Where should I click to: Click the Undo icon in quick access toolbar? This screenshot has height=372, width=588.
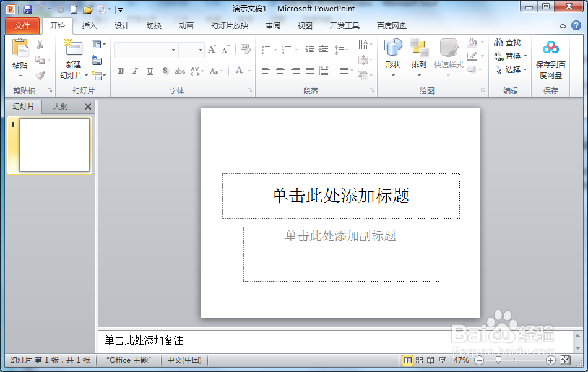coord(41,9)
